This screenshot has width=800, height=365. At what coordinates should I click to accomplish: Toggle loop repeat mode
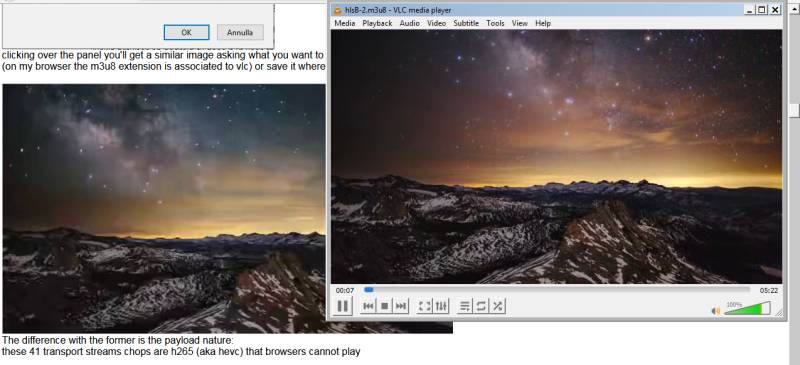point(481,306)
